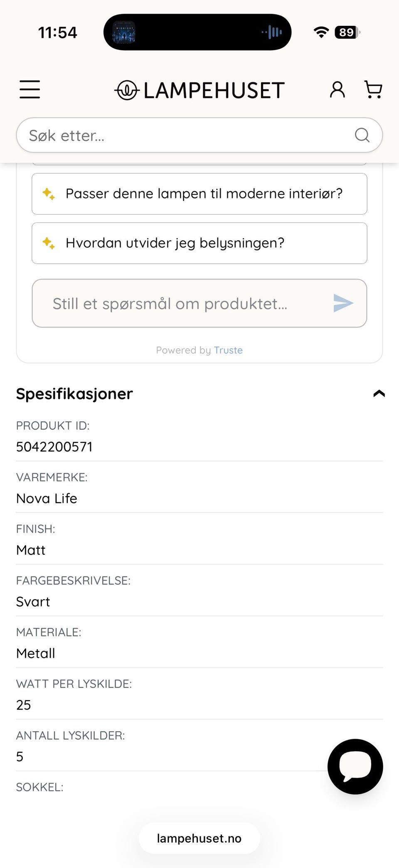
Task: Open the user account icon
Action: coord(337,89)
